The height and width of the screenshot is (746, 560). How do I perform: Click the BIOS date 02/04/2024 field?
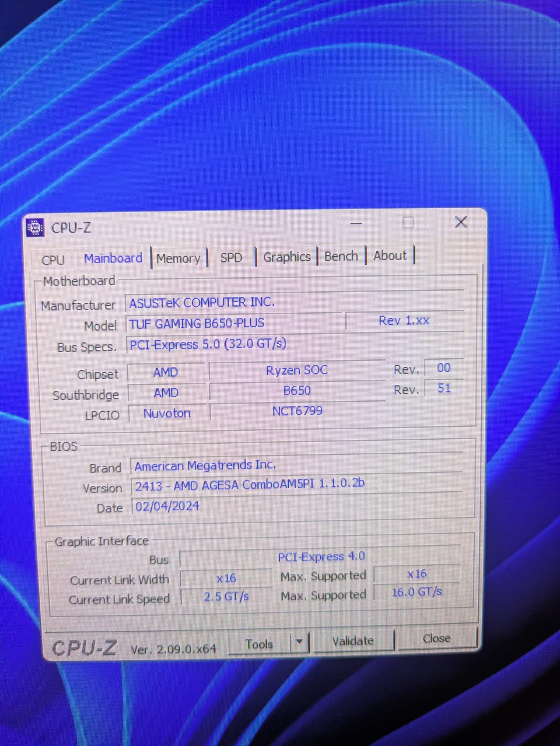[x=296, y=505]
